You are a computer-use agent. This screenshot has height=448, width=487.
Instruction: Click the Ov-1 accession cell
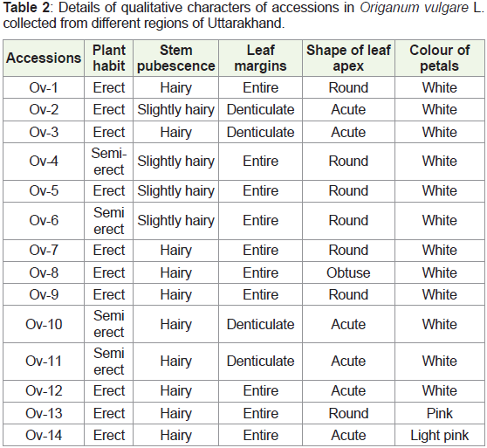click(44, 87)
